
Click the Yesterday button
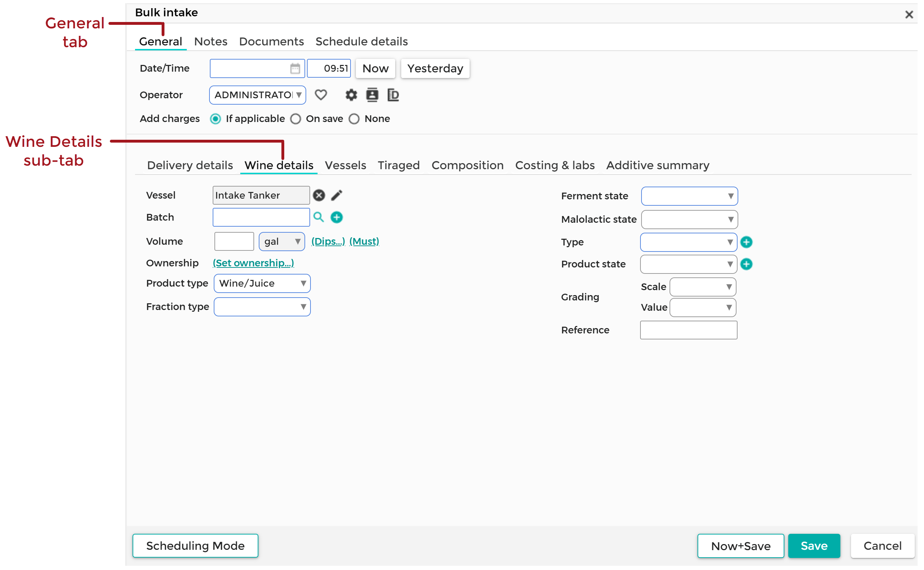(x=435, y=68)
